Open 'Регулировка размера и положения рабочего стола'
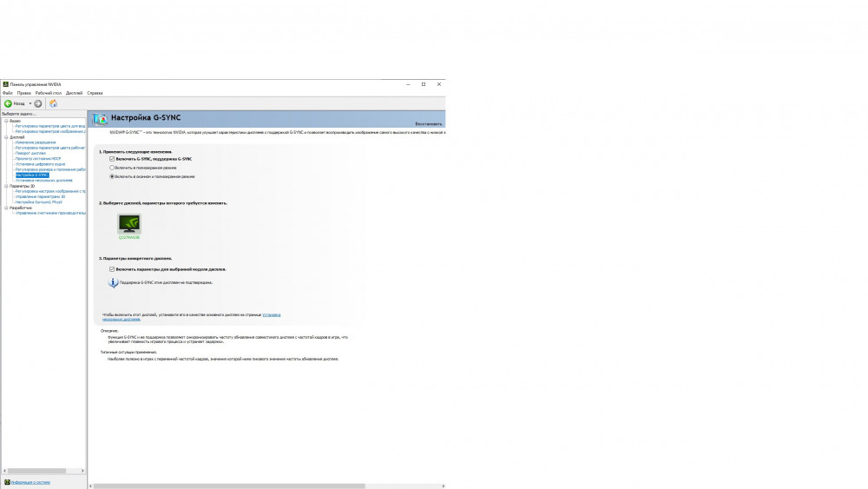 pos(50,169)
